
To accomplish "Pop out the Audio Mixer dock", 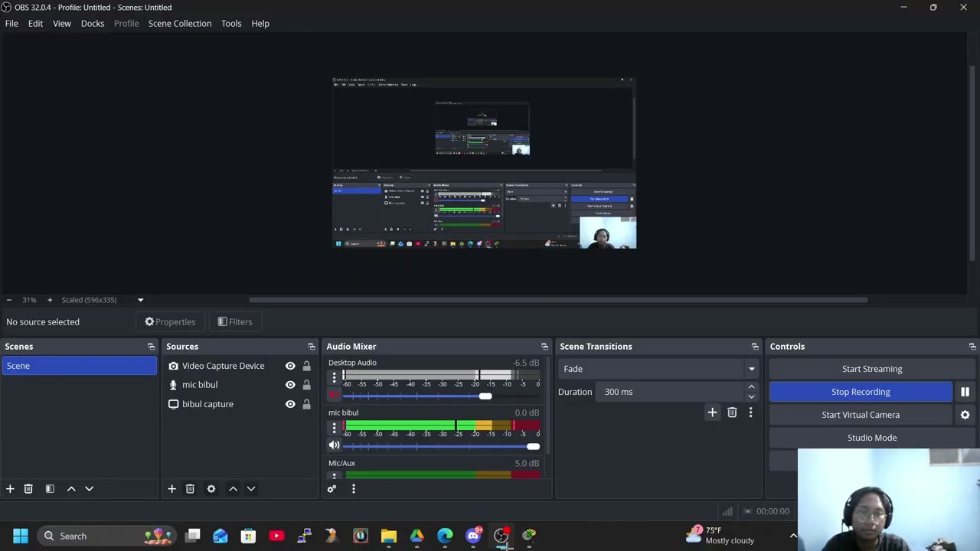I will (x=544, y=347).
